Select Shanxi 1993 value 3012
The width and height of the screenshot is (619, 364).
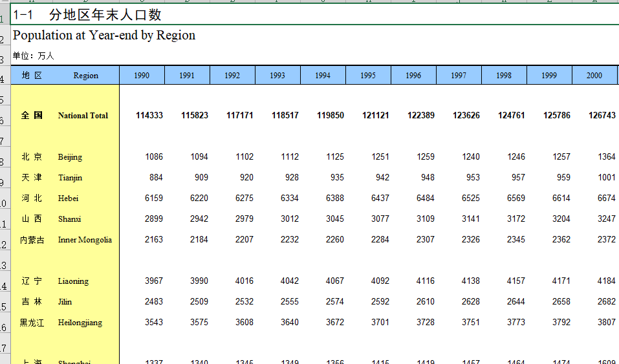[x=290, y=219]
